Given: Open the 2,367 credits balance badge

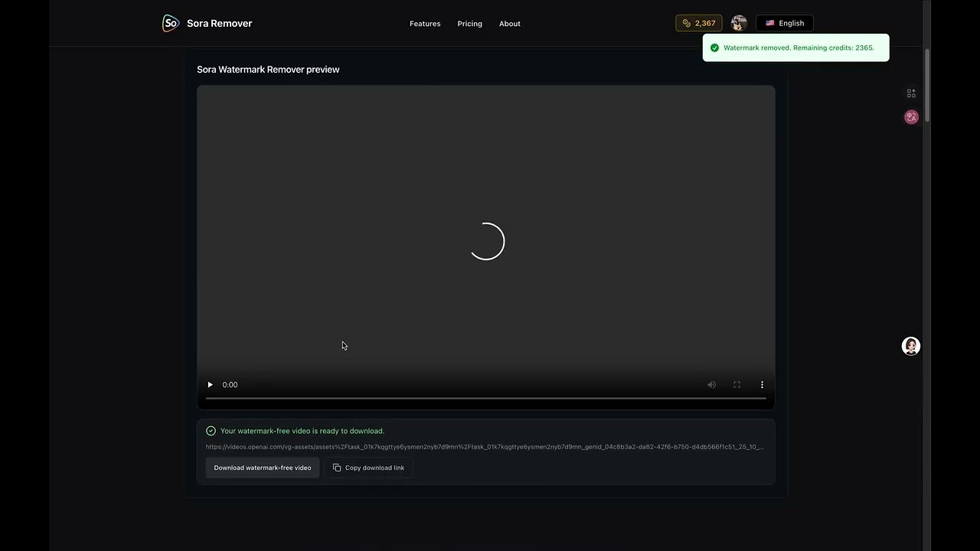Looking at the screenshot, I should tap(698, 23).
